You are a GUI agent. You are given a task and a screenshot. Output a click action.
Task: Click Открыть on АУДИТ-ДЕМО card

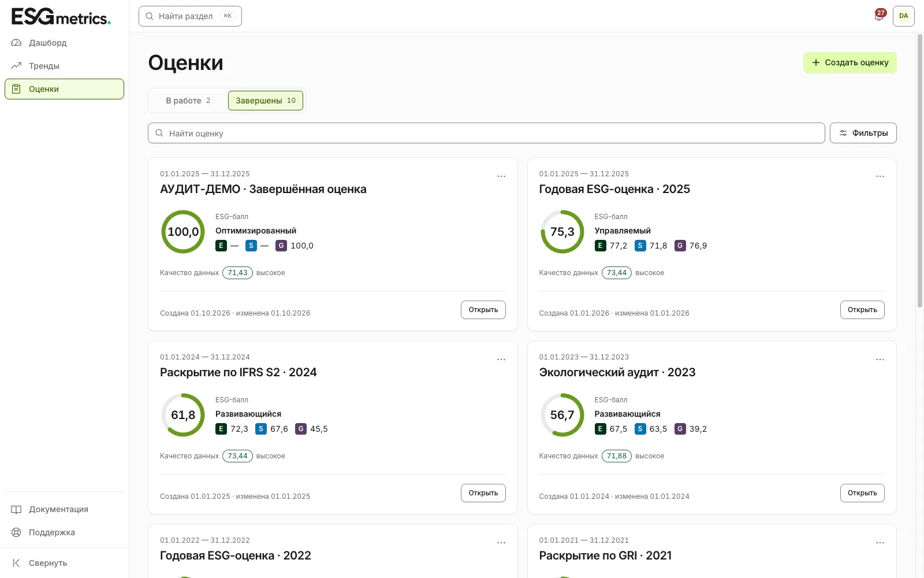click(483, 310)
